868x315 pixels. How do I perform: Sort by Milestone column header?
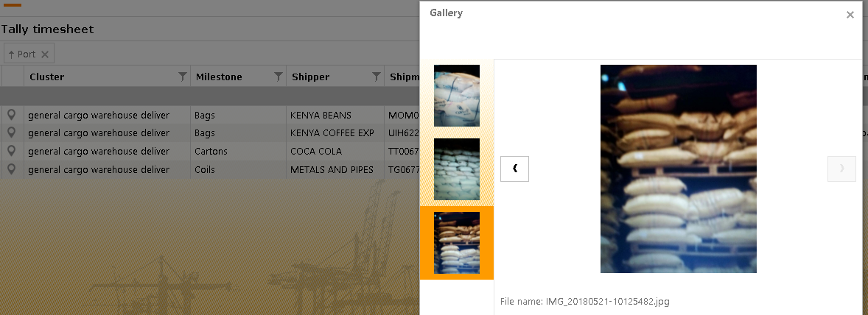pos(219,77)
